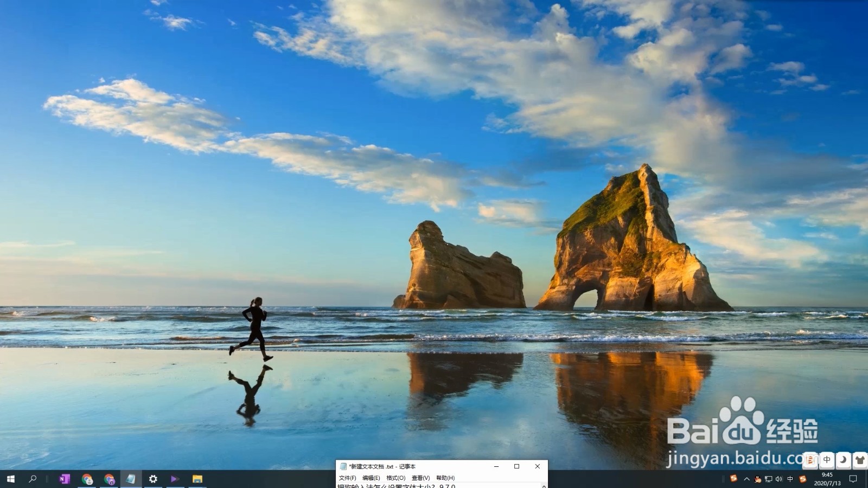Open the first Chrome profile icon on taskbar
Viewport: 868px width, 488px height.
87,479
